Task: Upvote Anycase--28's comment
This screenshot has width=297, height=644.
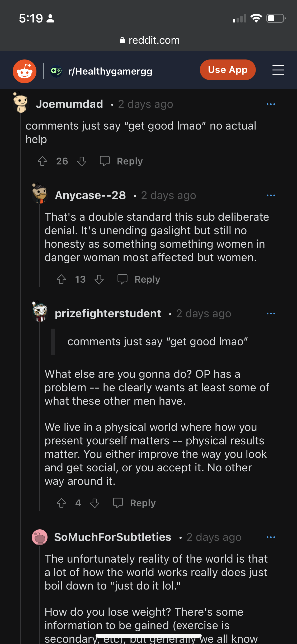Action: coord(62,279)
